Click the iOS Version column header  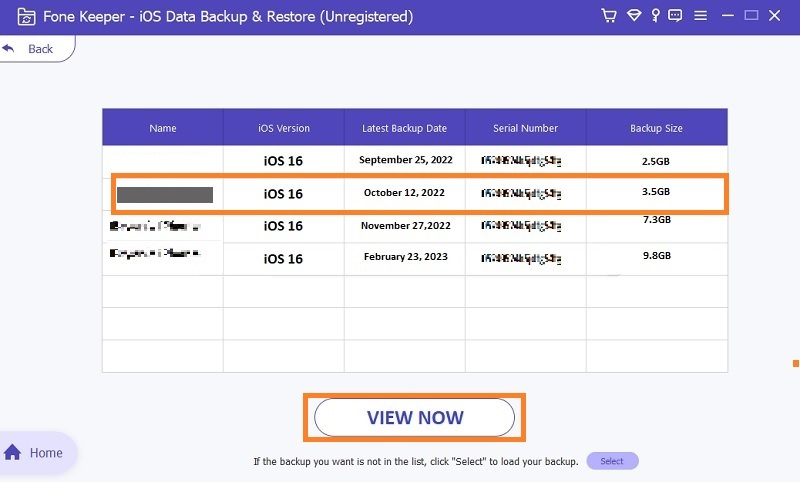click(x=283, y=128)
